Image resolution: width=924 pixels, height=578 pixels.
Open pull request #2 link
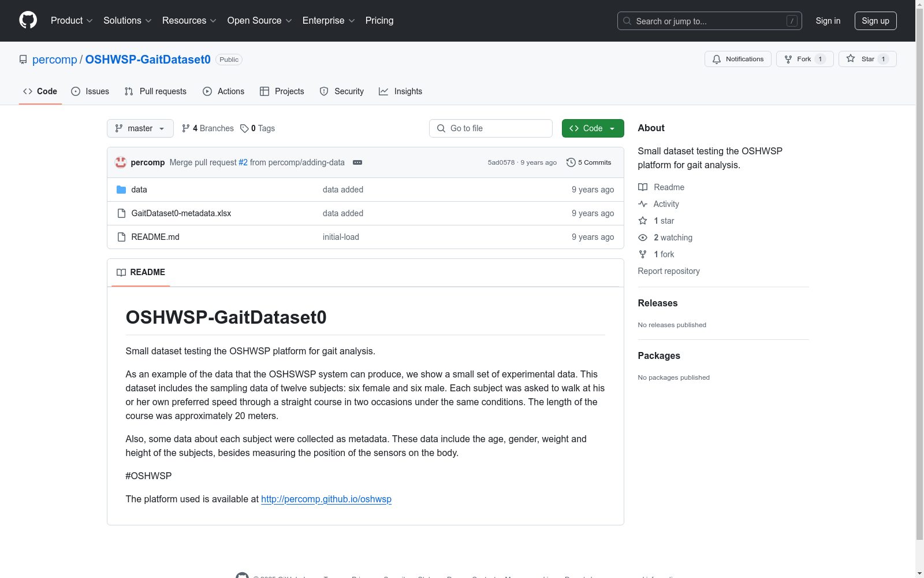point(243,162)
